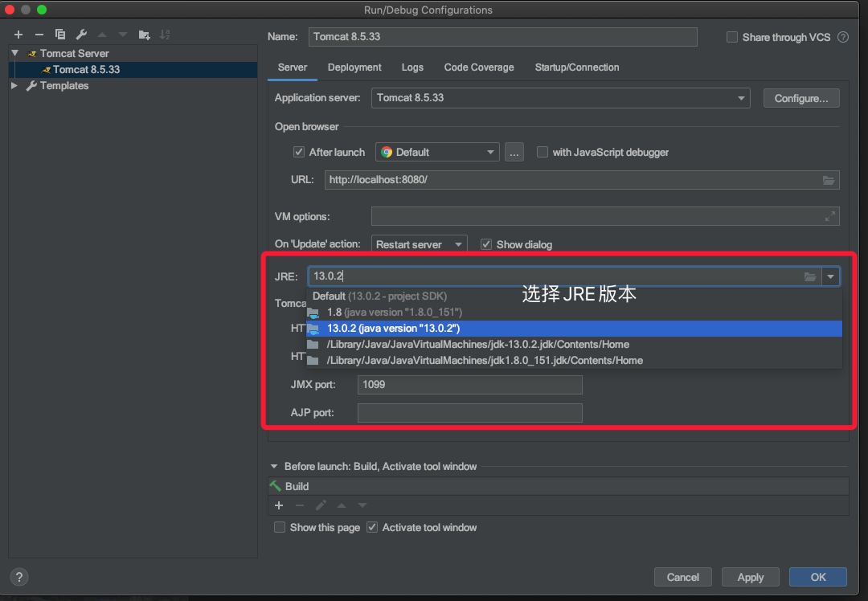Toggle the Show dialog checkbox
The width and height of the screenshot is (868, 601).
point(486,244)
